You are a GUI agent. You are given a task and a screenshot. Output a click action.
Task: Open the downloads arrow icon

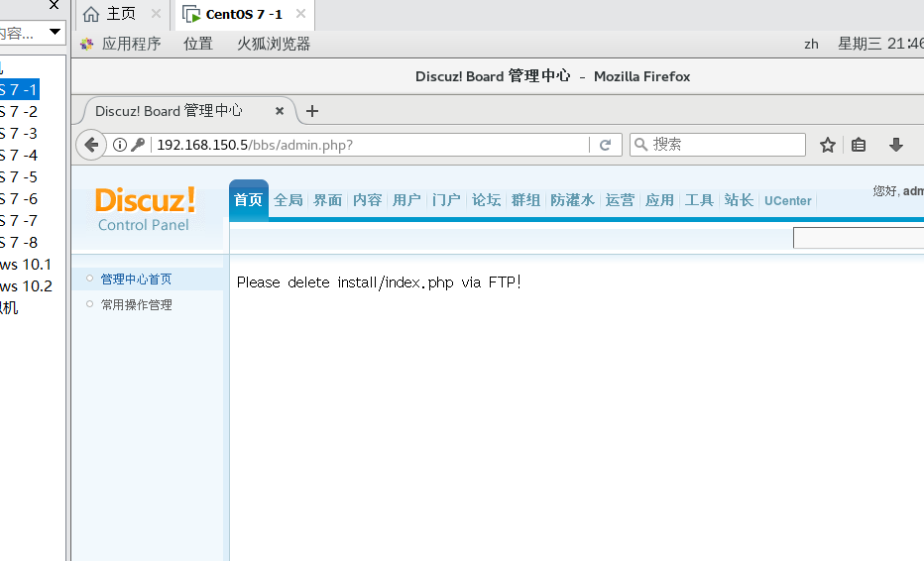tap(895, 145)
